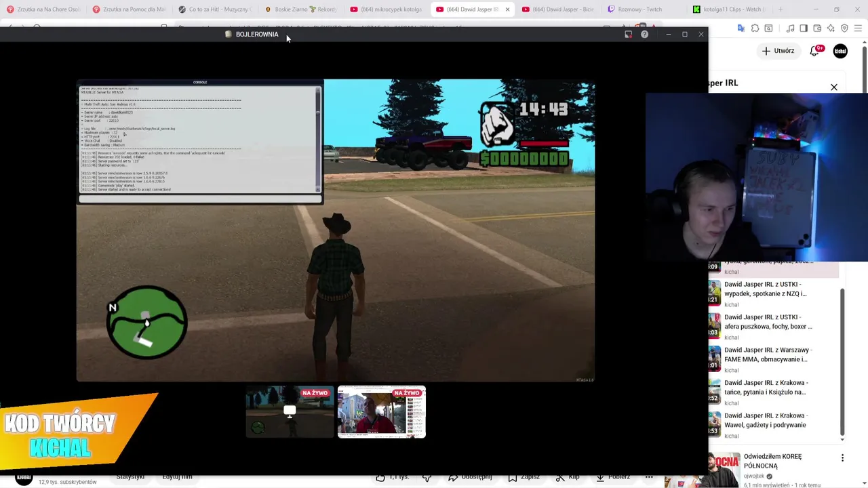This screenshot has height=488, width=868.
Task: Open playlist video 'z Krakowa - tańce, pytania'
Action: [x=766, y=387]
